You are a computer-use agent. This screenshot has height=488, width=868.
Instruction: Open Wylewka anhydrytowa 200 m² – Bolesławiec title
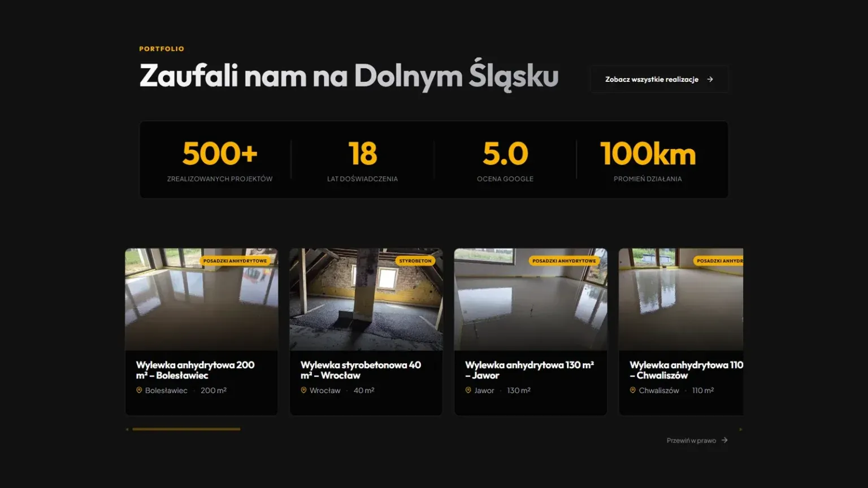pyautogui.click(x=196, y=370)
